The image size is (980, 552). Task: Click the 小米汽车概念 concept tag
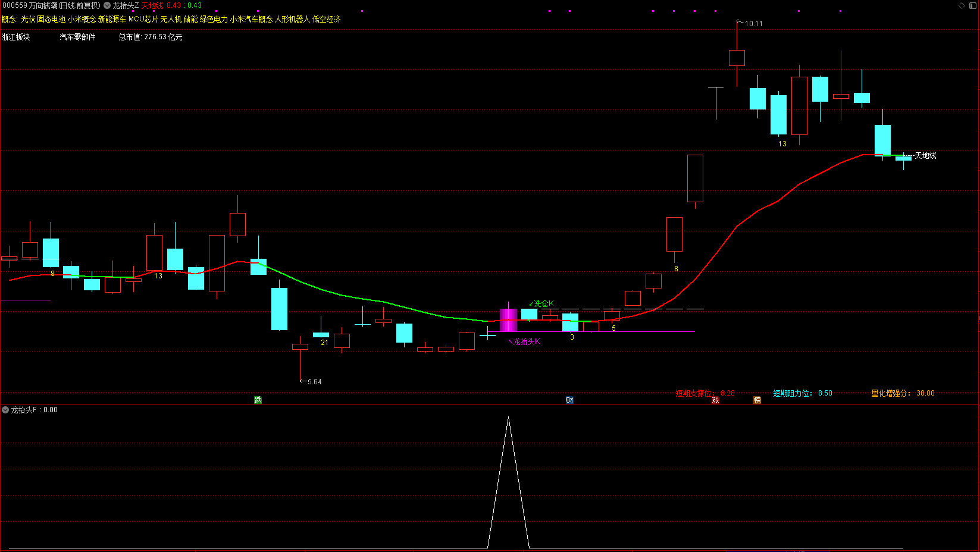[x=252, y=20]
